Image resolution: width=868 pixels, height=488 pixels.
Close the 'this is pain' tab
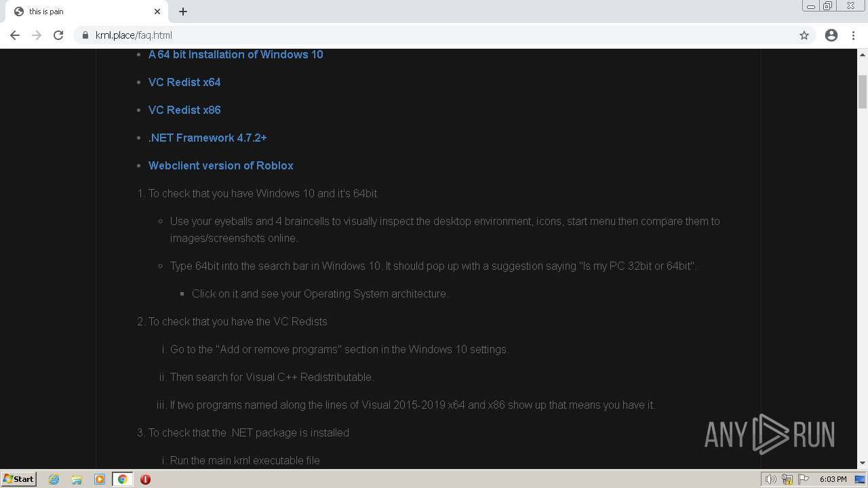157,12
